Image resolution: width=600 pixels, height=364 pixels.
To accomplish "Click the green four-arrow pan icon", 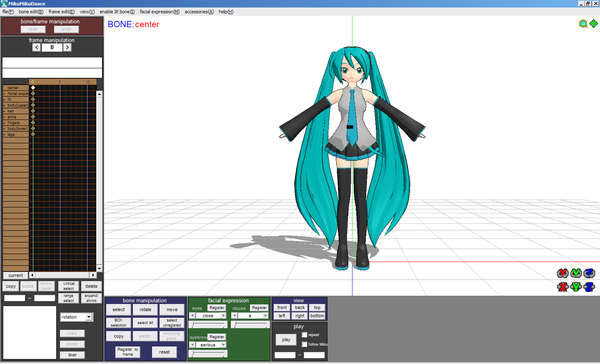I will (x=593, y=24).
